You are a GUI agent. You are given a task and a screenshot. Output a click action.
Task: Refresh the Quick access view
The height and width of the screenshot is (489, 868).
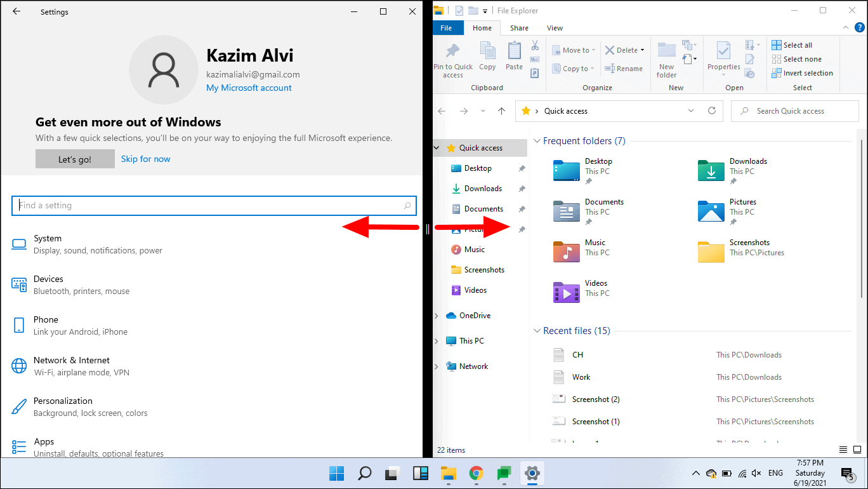click(712, 111)
